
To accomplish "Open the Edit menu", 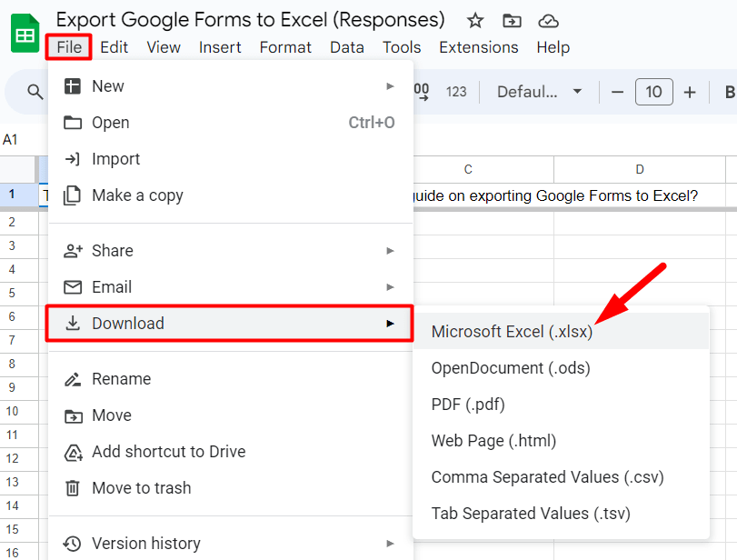I will pyautogui.click(x=114, y=47).
